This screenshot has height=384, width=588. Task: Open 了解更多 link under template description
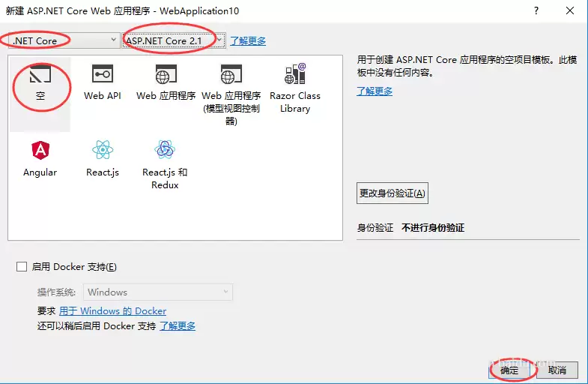pos(375,91)
